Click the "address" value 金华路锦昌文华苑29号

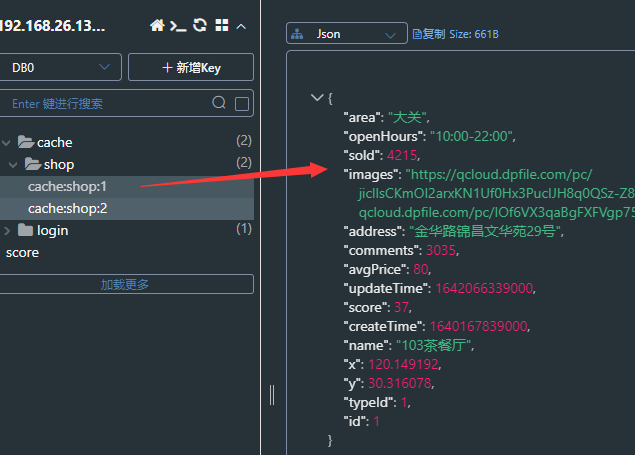point(485,231)
